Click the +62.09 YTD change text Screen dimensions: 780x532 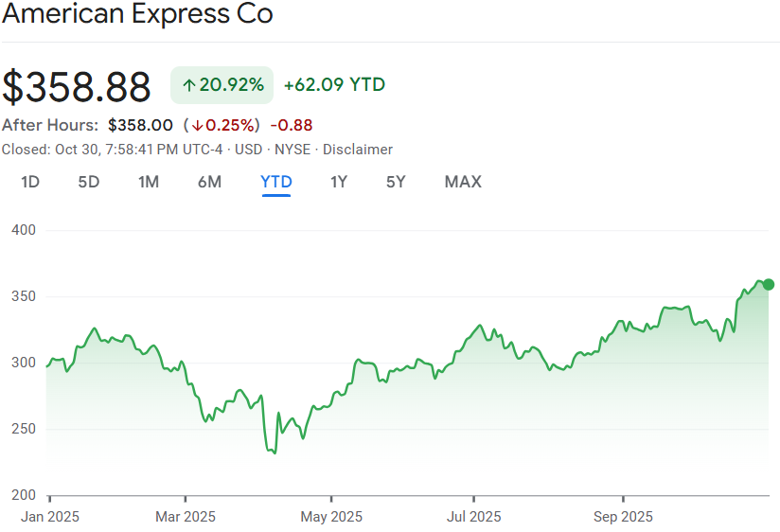click(334, 85)
